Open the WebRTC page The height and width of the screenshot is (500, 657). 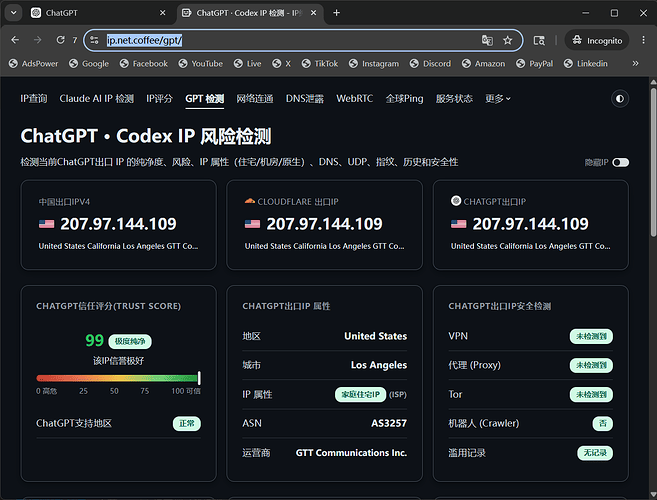click(x=354, y=98)
